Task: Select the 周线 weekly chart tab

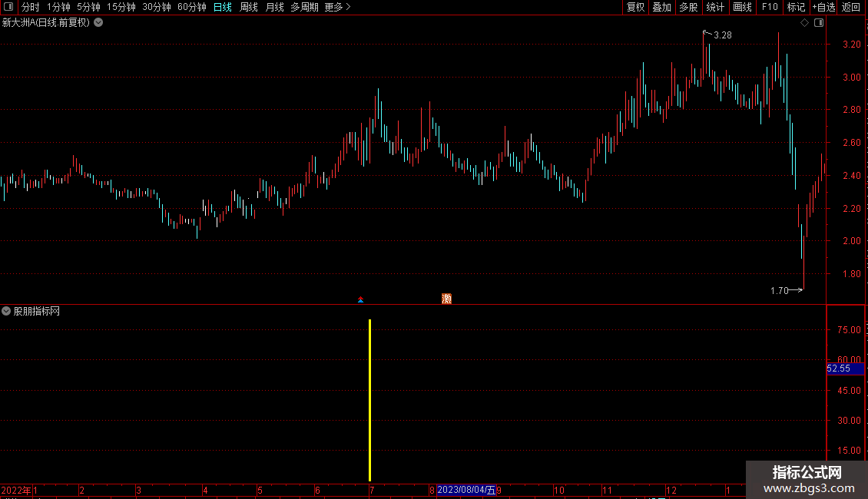Action: [249, 7]
